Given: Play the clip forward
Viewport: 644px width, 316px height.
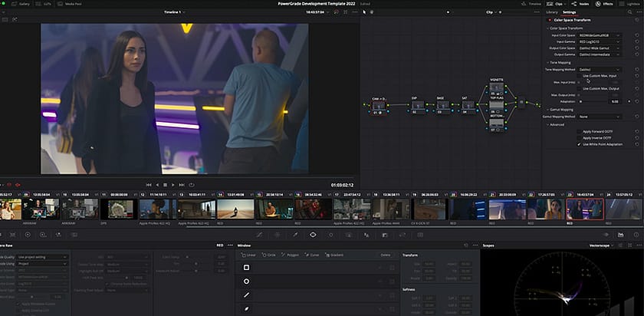Looking at the screenshot, I should [x=173, y=185].
